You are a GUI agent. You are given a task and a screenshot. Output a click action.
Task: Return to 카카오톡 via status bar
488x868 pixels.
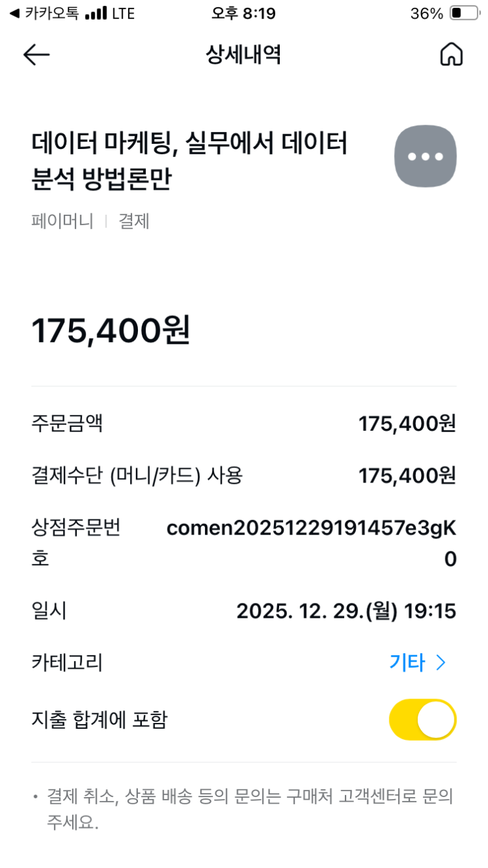(x=43, y=13)
